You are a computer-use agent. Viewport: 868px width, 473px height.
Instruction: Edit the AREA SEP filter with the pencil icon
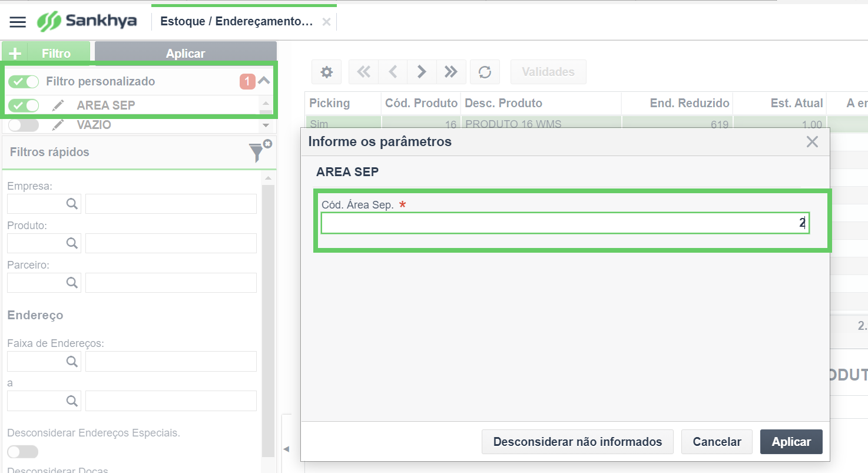point(58,105)
